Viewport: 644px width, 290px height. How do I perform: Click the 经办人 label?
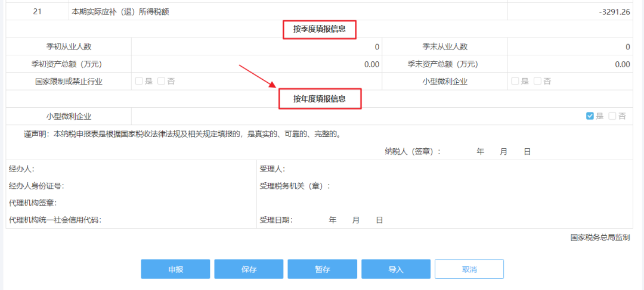pos(22,169)
